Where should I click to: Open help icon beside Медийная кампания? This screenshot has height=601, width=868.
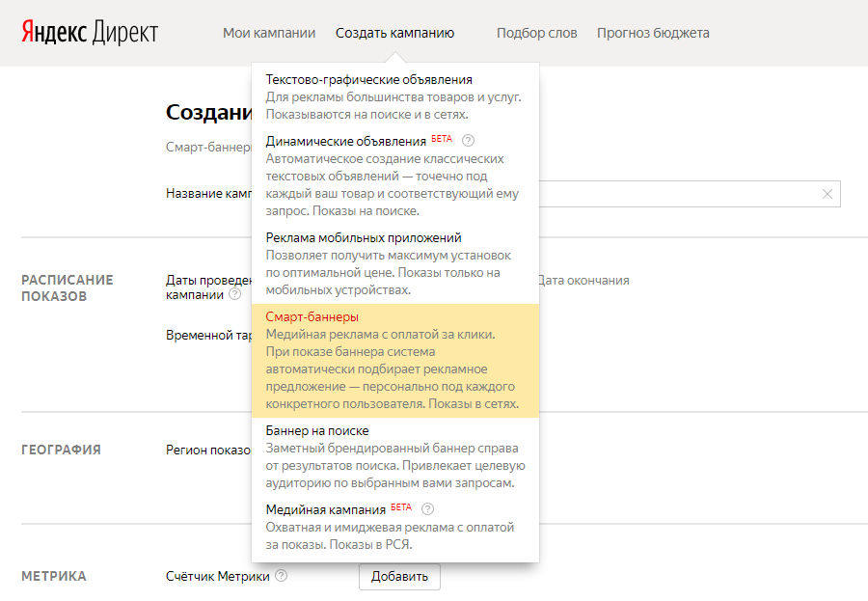[x=428, y=508]
